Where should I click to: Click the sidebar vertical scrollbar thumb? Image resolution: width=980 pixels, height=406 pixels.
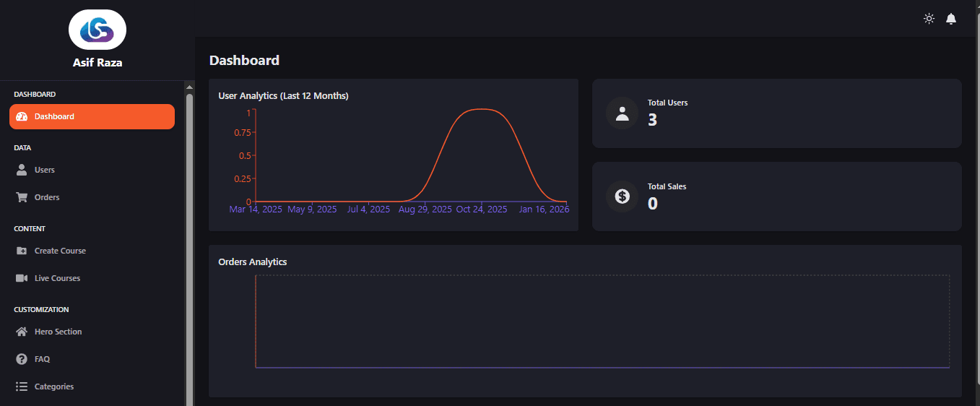pyautogui.click(x=189, y=249)
